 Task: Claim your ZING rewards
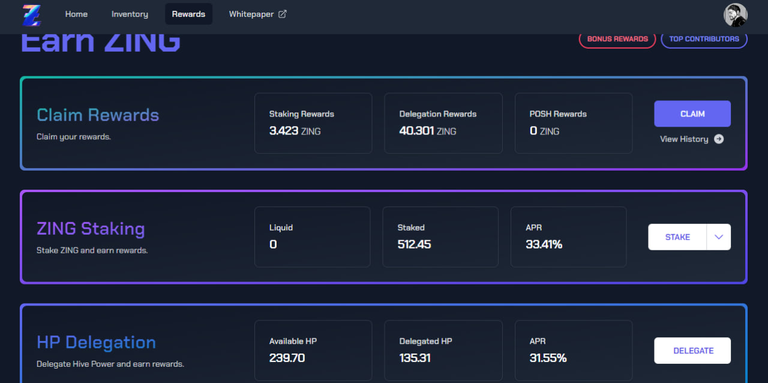pos(692,114)
